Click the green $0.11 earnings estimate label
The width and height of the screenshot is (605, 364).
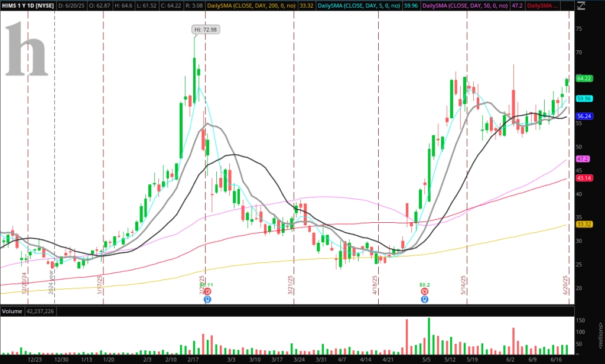point(207,285)
